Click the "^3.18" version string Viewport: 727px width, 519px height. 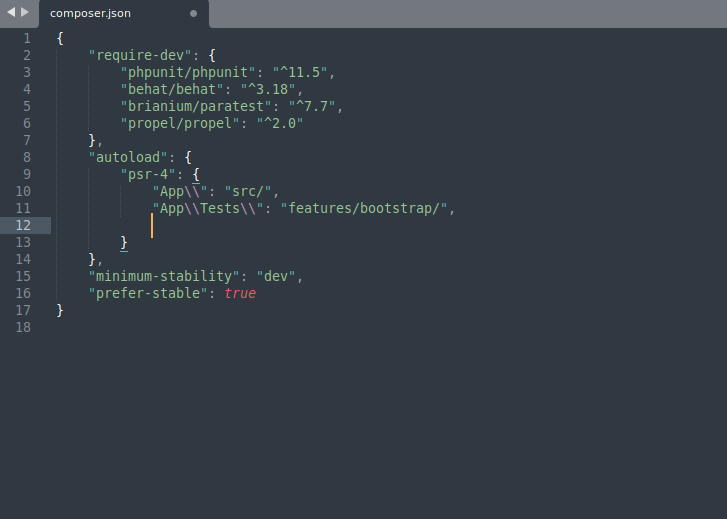click(271, 89)
